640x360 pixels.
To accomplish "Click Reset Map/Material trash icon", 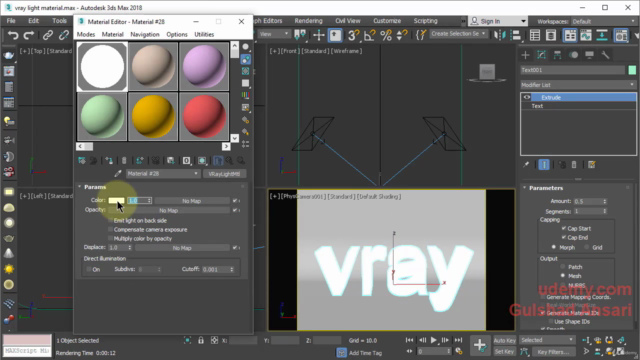I will click(124, 160).
